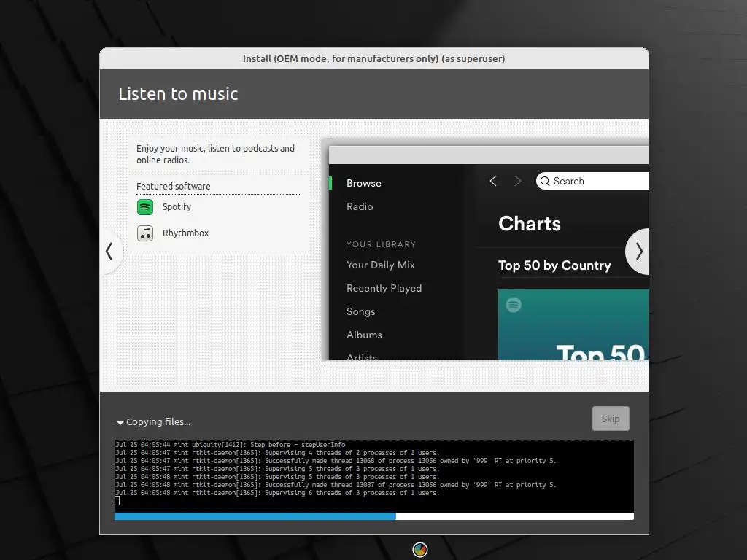Click the terminal cursor in log output
Screen dimensions: 747x560
pos(117,500)
